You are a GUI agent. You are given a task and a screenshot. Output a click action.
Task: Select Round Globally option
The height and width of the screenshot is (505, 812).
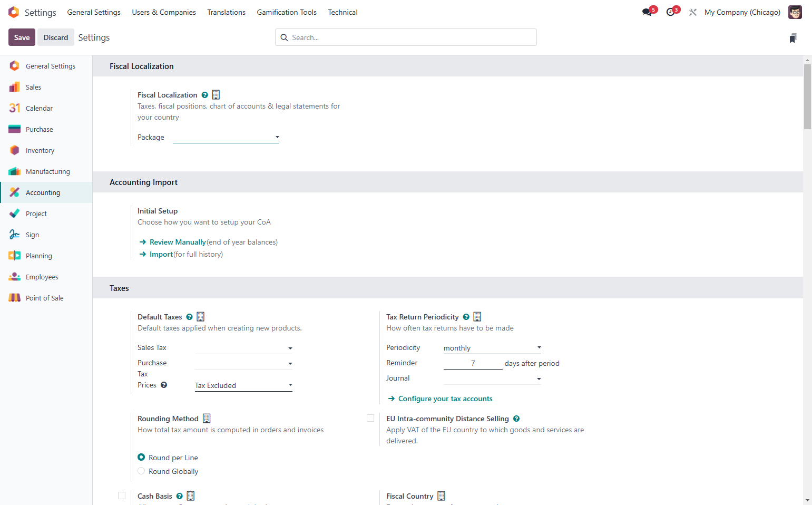click(141, 471)
